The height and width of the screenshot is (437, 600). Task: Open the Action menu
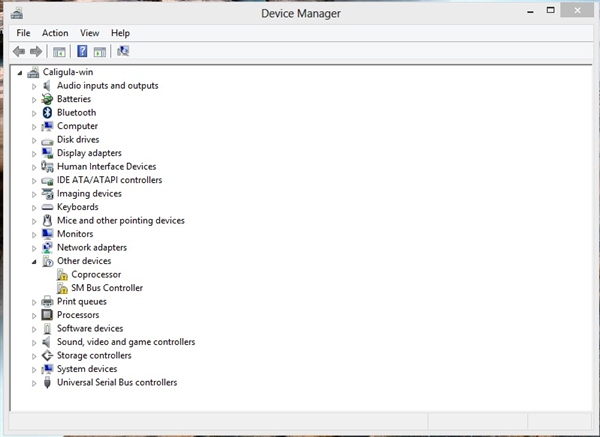tap(55, 33)
